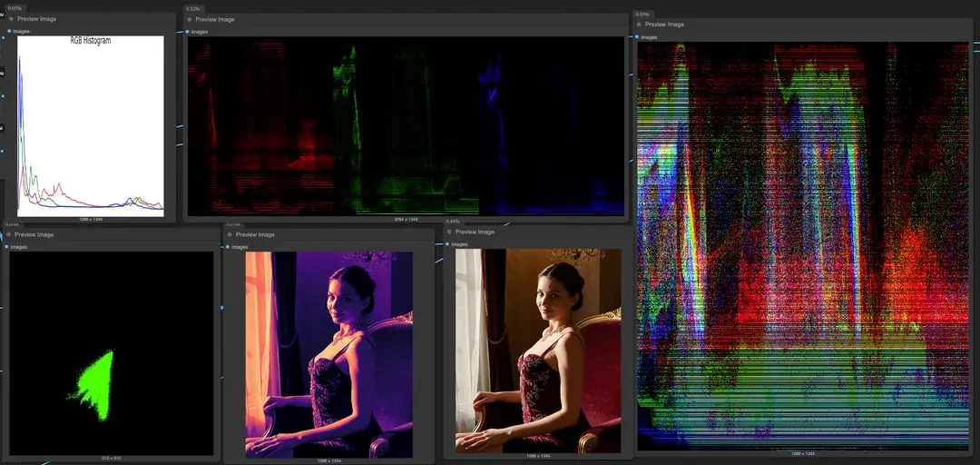Click collapse dot on green vectorscope node

tap(8, 234)
